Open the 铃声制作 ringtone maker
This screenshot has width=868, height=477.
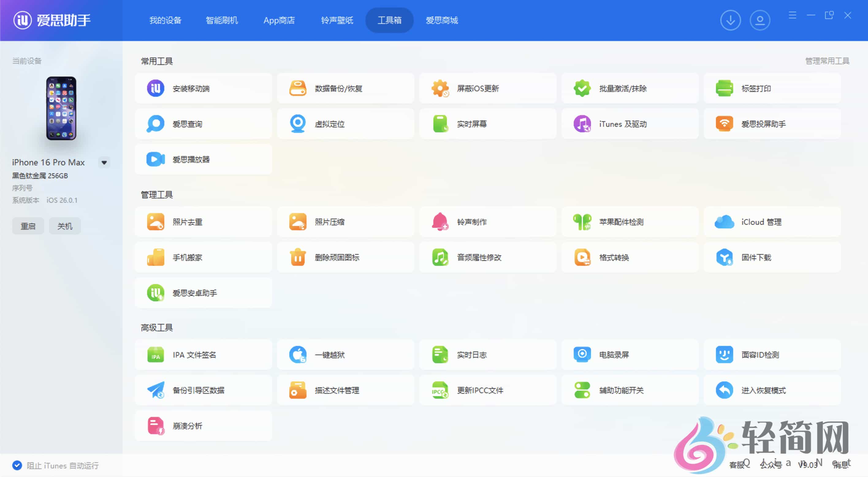[487, 221]
